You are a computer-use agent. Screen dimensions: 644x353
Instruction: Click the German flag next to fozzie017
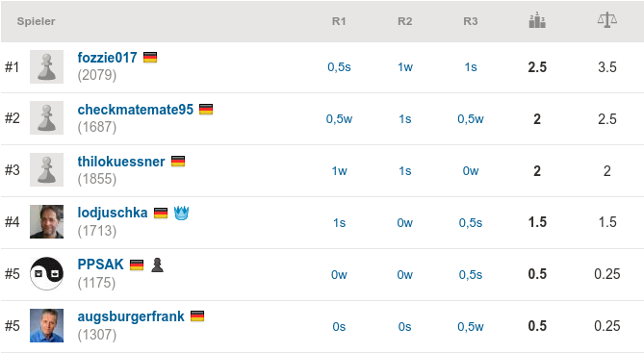[x=150, y=57]
